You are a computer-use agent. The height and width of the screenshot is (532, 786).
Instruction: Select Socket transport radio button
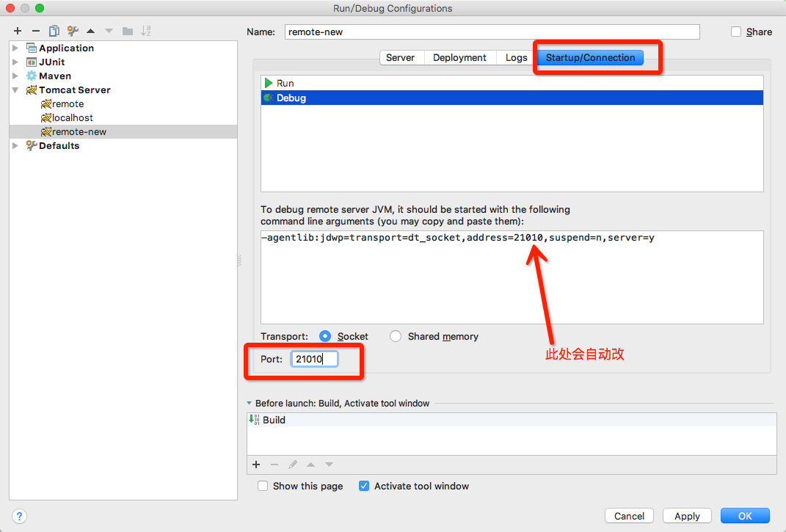coord(325,336)
